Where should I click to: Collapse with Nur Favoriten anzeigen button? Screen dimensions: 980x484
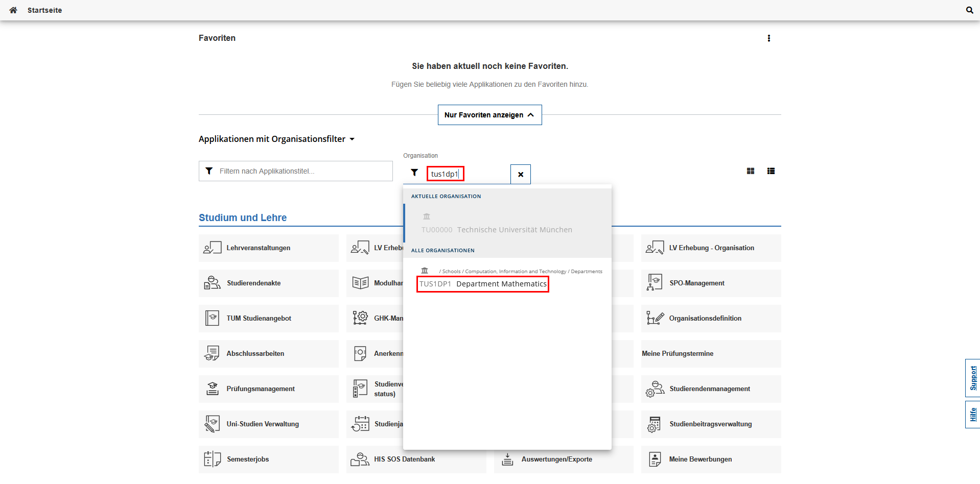(x=489, y=115)
